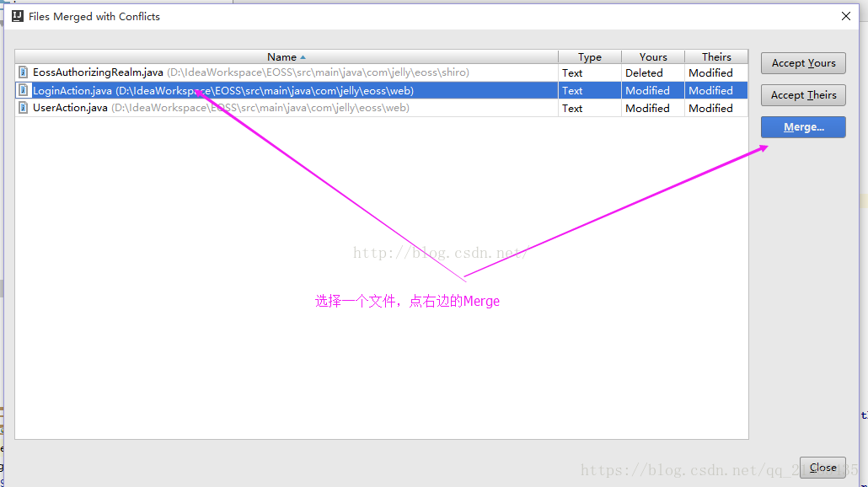Click the IntelliJ icon in the title bar

point(18,16)
